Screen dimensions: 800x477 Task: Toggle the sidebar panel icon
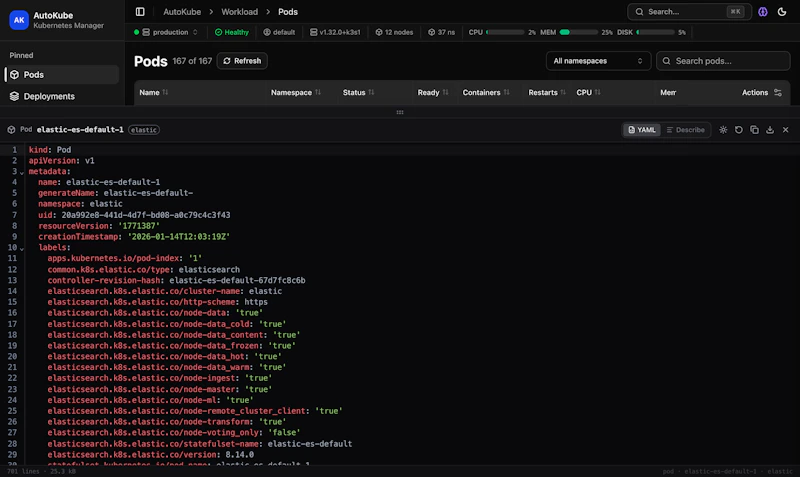[140, 12]
